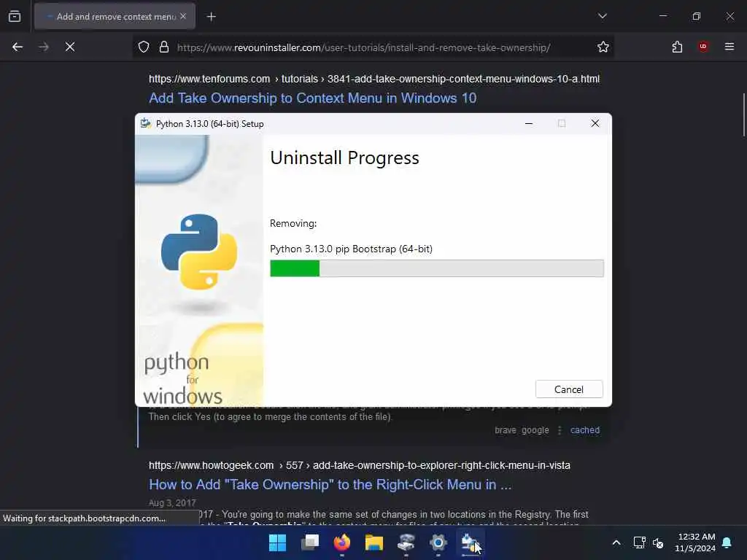Open the Firefox View button
The image size is (747, 560).
coord(15,16)
